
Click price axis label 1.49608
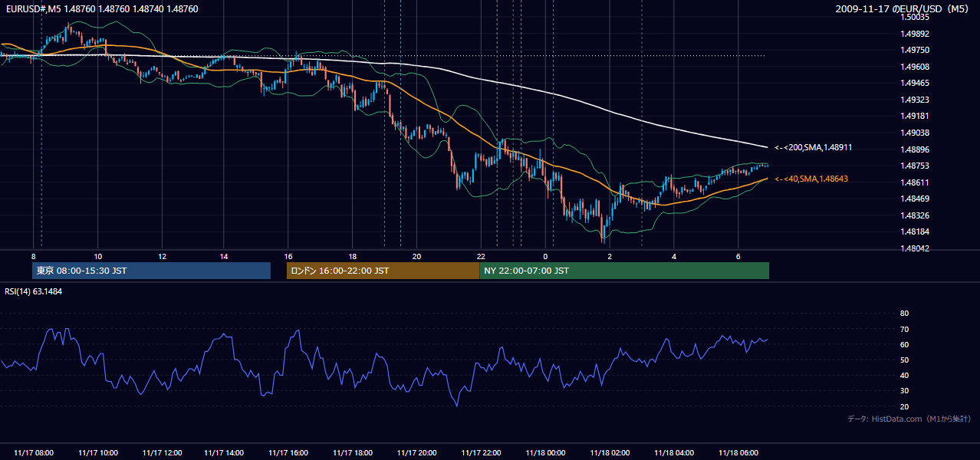[x=916, y=67]
